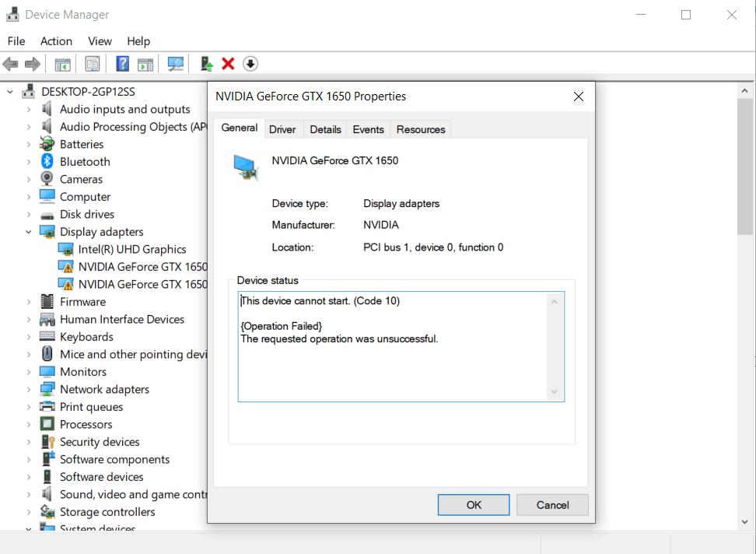Viewport: 756px width, 554px height.
Task: Click the Cameras category icon
Action: point(47,179)
